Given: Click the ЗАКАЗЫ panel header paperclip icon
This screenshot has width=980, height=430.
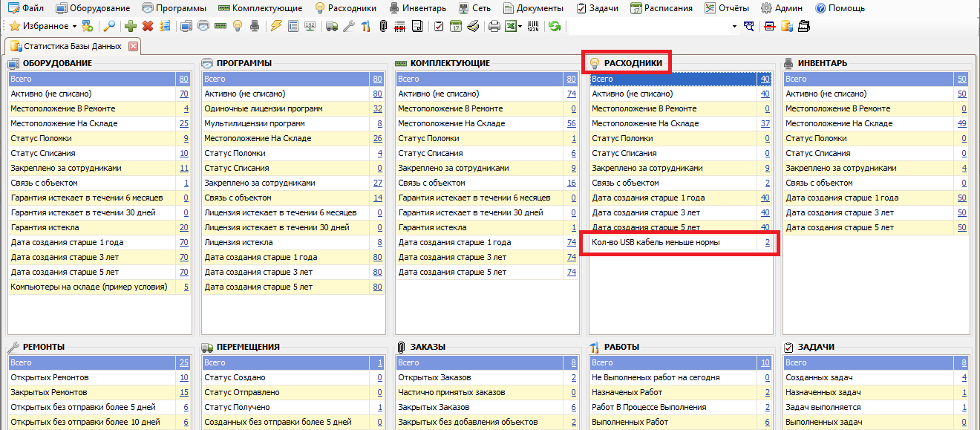Looking at the screenshot, I should [x=401, y=347].
